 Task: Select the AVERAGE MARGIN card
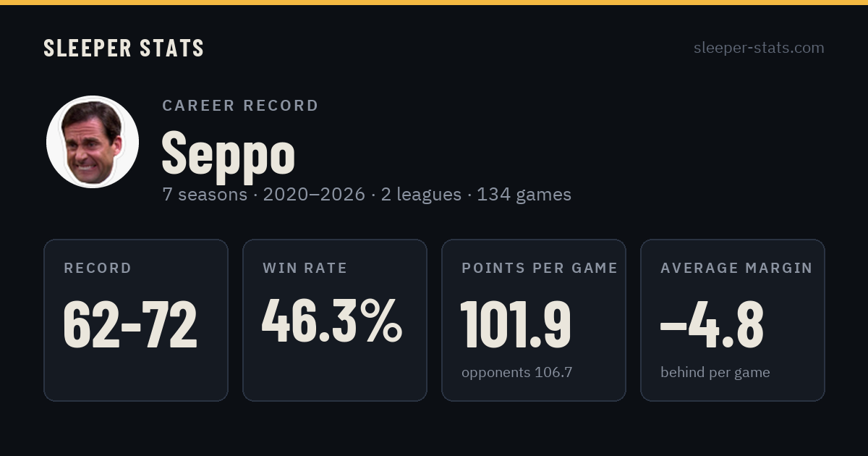(x=733, y=320)
